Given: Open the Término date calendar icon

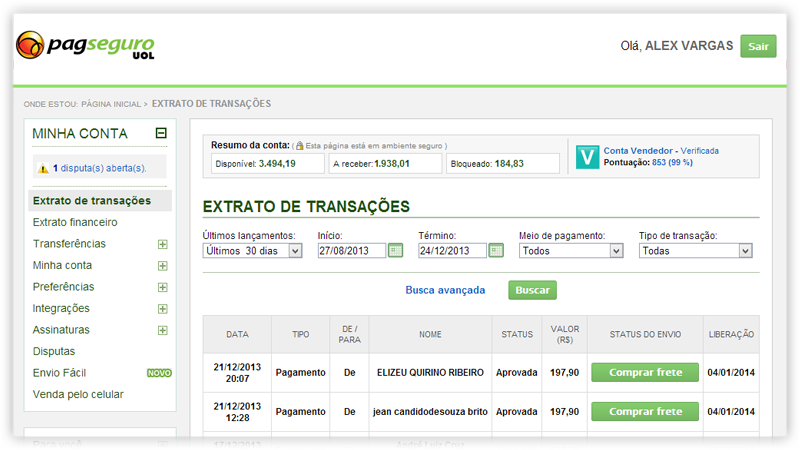Looking at the screenshot, I should pos(496,250).
